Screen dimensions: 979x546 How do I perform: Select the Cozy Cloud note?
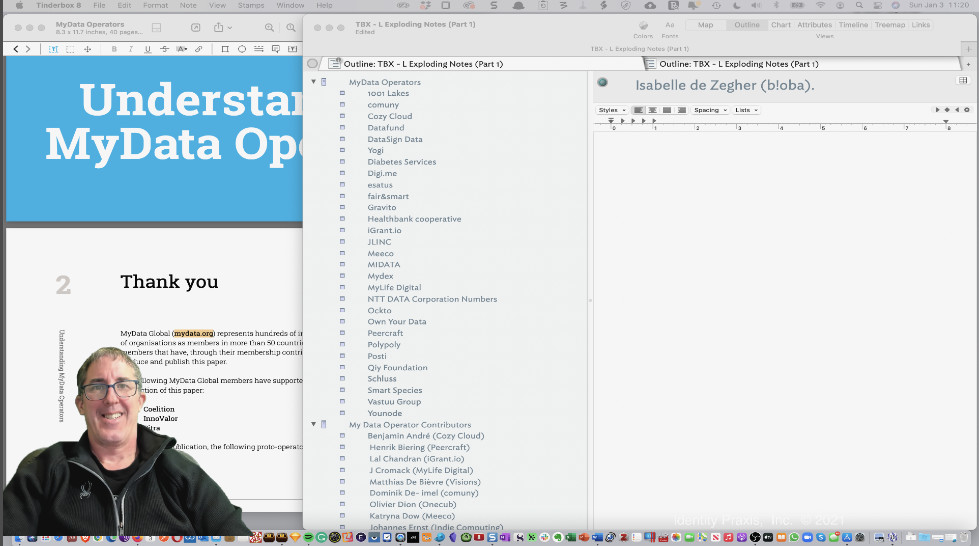pyautogui.click(x=390, y=116)
